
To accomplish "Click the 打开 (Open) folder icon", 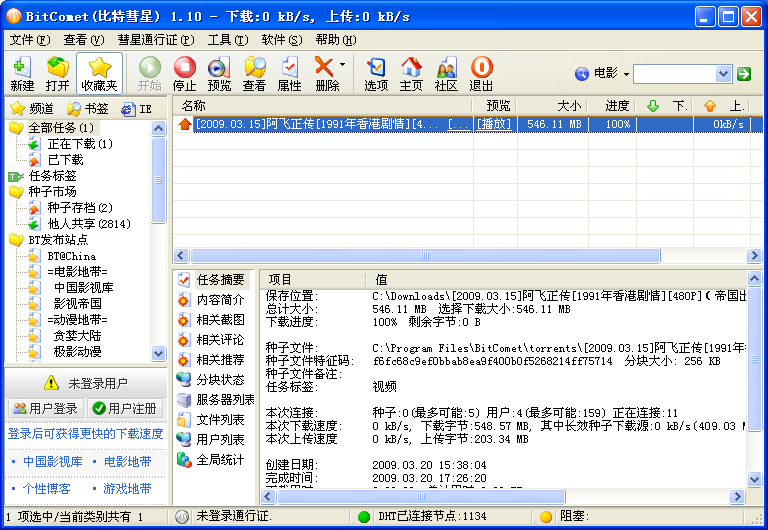I will click(57, 73).
